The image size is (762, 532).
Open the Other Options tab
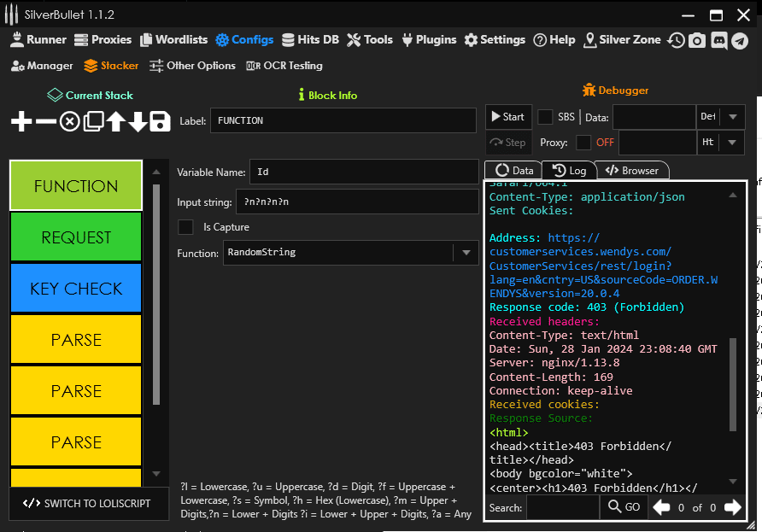(192, 66)
